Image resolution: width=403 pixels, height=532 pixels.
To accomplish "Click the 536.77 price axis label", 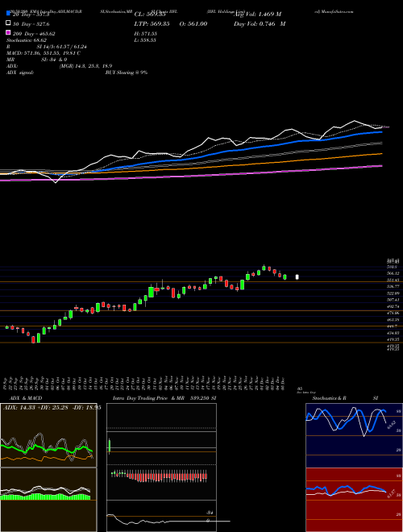I will click(x=393, y=286).
